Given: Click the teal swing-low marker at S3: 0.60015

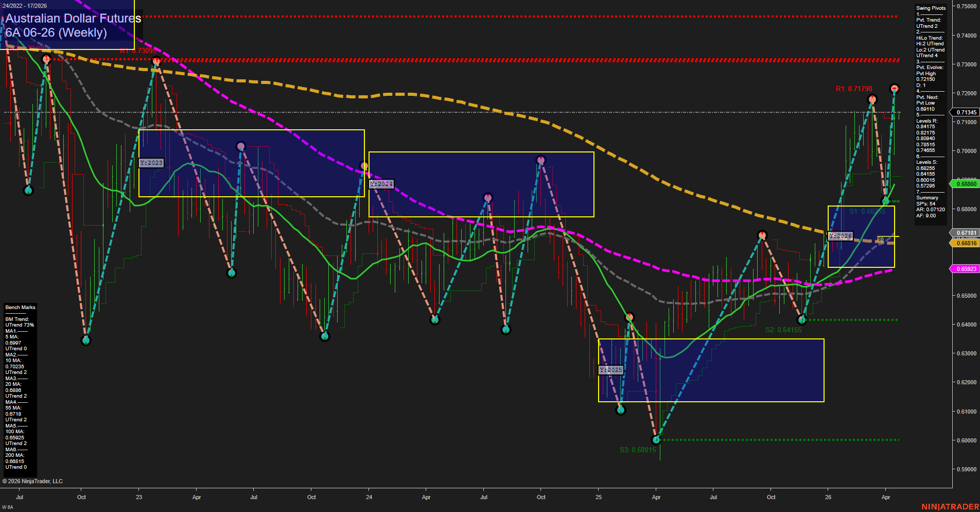Looking at the screenshot, I should click(656, 439).
